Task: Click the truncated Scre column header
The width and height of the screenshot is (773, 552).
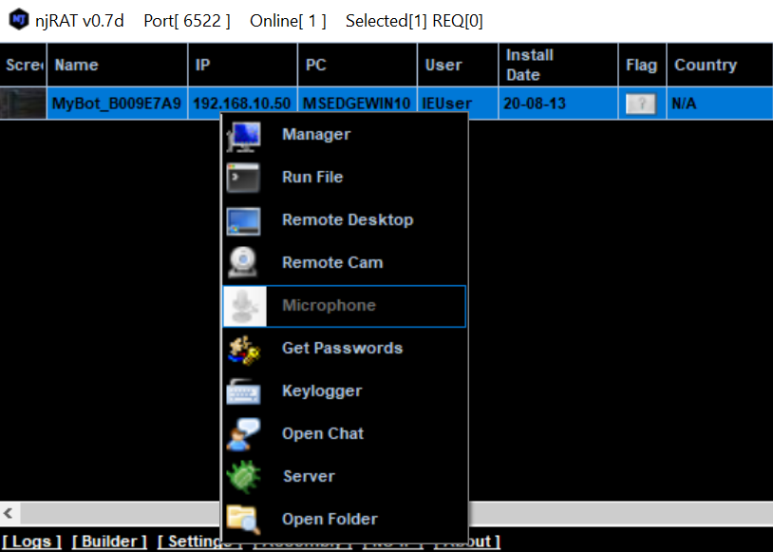Action: [x=23, y=65]
